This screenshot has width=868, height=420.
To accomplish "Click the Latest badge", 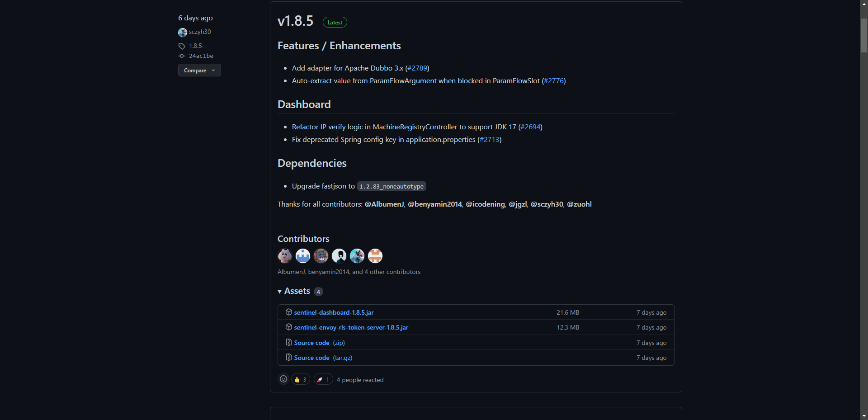I will click(x=335, y=22).
